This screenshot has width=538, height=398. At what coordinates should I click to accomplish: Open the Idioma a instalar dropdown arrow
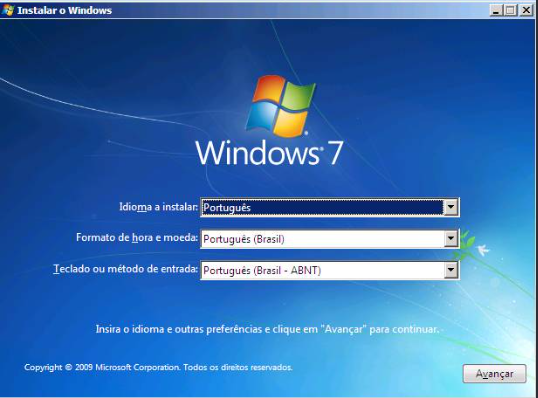point(451,207)
